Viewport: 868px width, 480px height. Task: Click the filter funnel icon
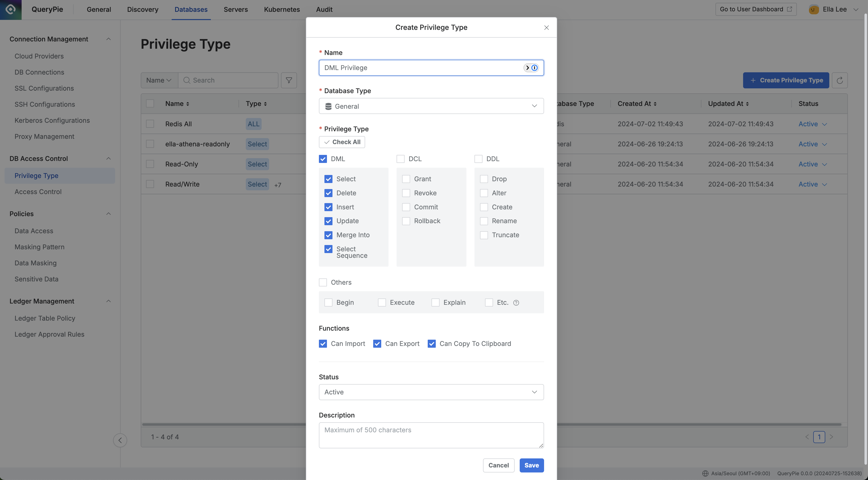point(289,80)
